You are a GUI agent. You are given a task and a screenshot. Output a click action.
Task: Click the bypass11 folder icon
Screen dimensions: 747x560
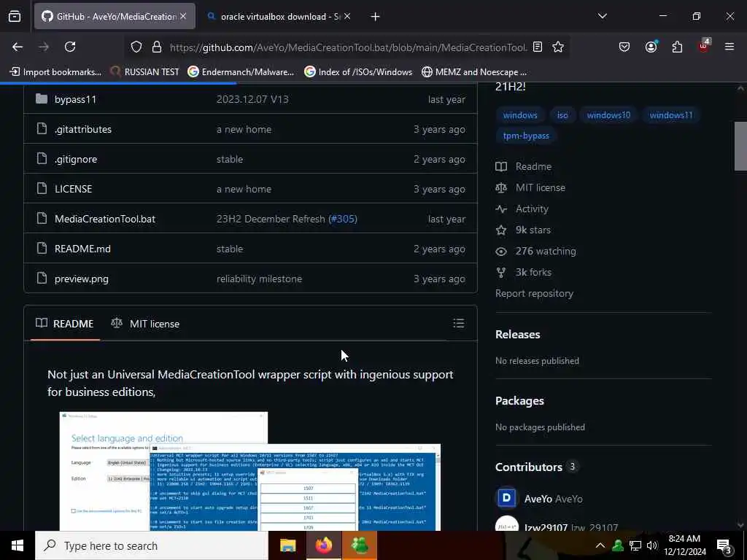[42, 99]
